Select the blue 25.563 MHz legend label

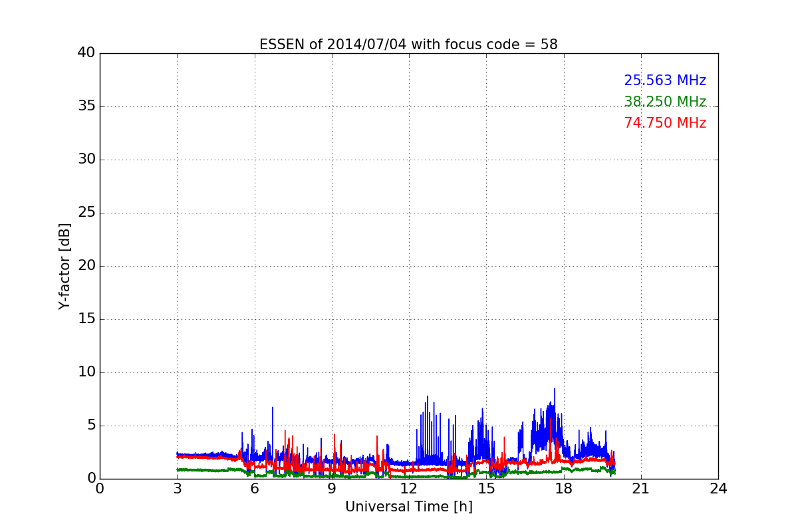[665, 80]
